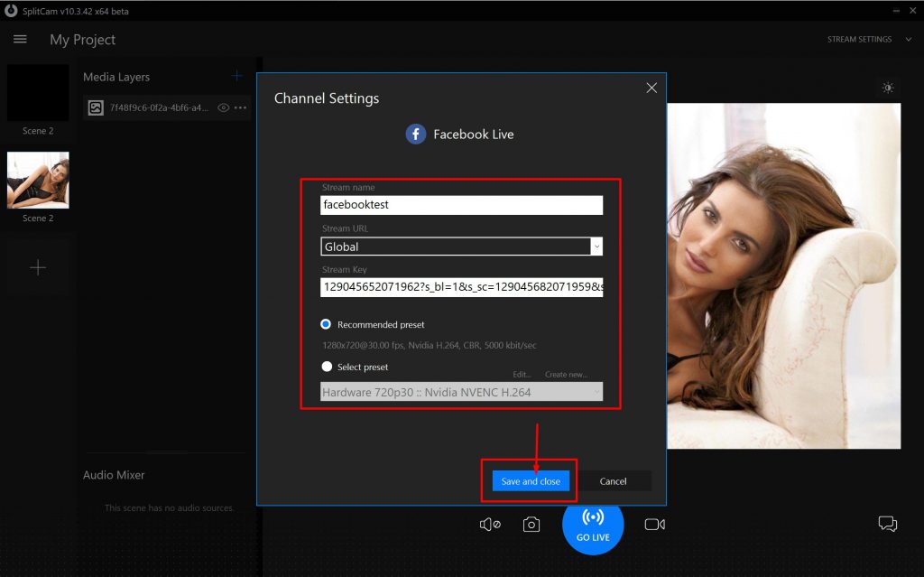Screen dimensions: 924x577
Task: Open the chat bubbles icon
Action: tap(888, 524)
